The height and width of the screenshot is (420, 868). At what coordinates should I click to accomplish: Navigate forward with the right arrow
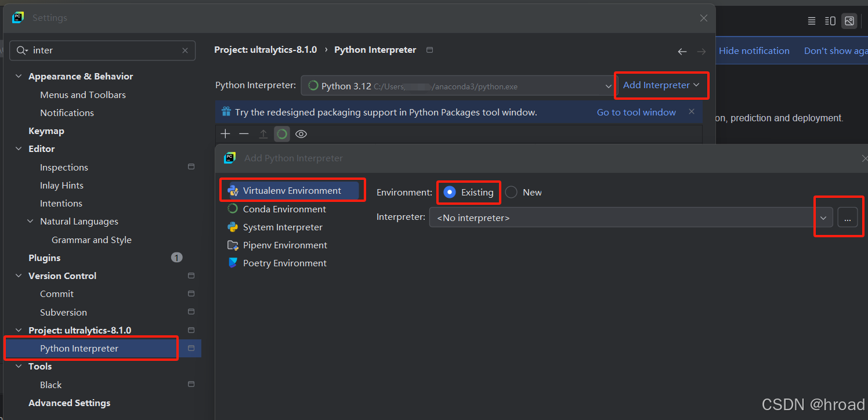pyautogui.click(x=701, y=52)
